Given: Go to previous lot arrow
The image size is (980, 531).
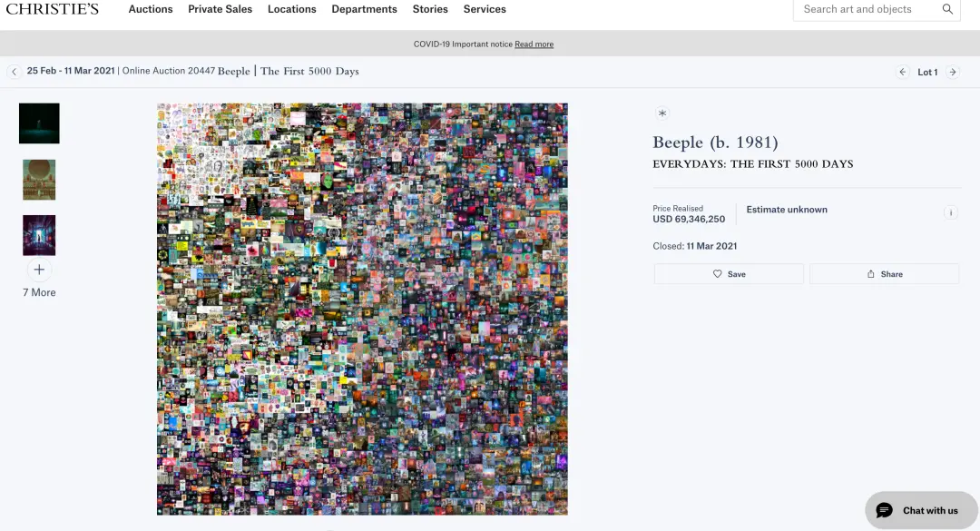Looking at the screenshot, I should pos(903,72).
